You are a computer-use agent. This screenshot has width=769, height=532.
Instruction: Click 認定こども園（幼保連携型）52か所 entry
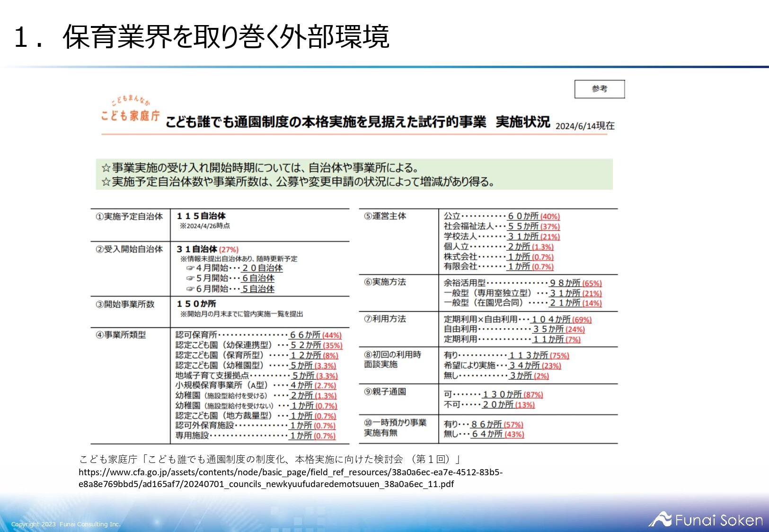click(x=259, y=345)
